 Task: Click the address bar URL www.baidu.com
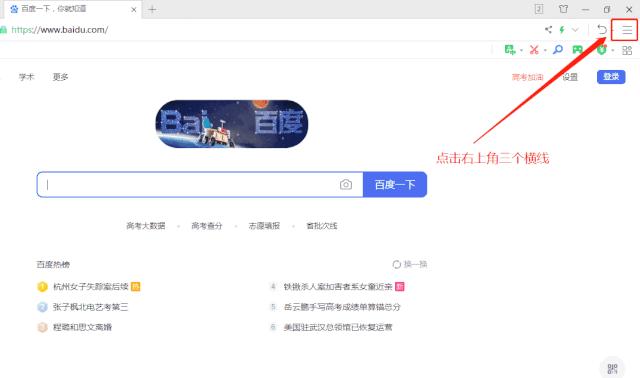pyautogui.click(x=60, y=30)
